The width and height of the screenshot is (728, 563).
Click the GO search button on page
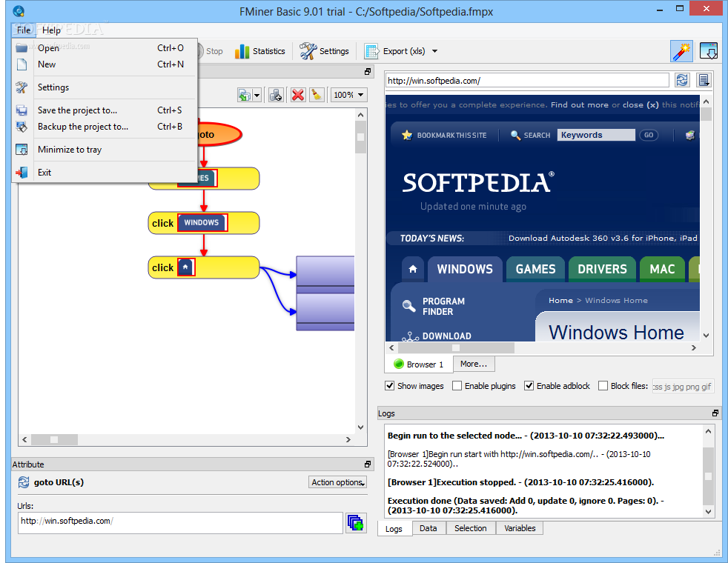tap(649, 135)
